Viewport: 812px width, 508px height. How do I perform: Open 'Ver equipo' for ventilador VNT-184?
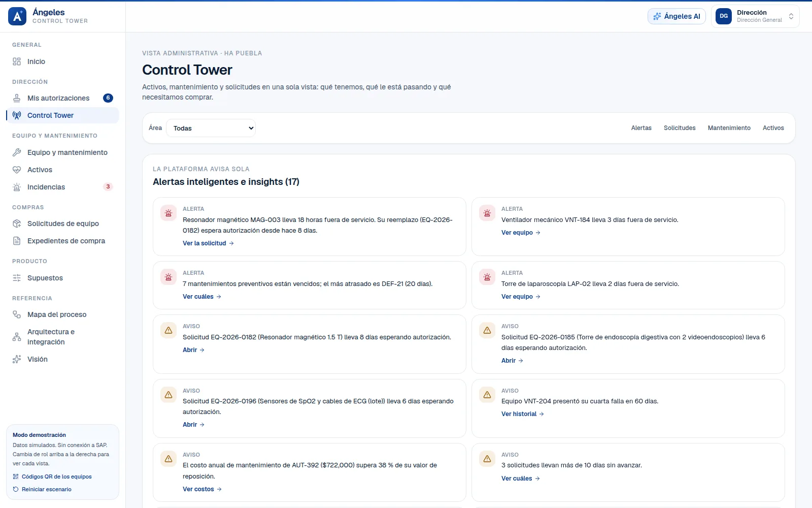pyautogui.click(x=521, y=233)
